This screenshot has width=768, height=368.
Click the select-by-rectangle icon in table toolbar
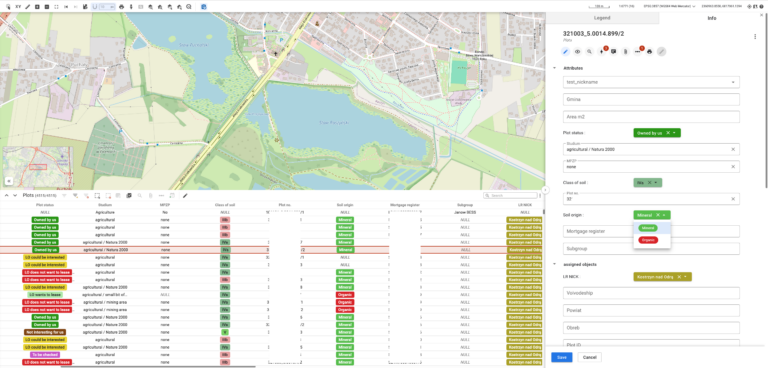(x=97, y=196)
